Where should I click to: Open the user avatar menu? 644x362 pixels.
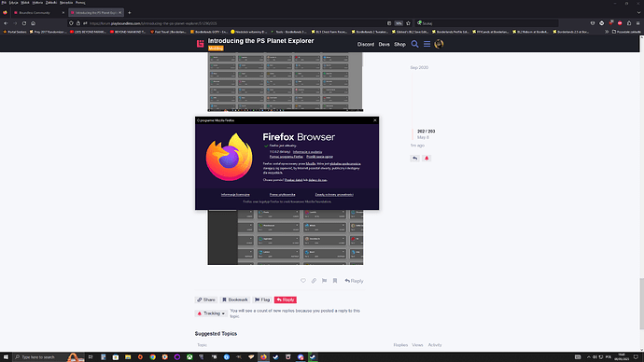coord(439,44)
